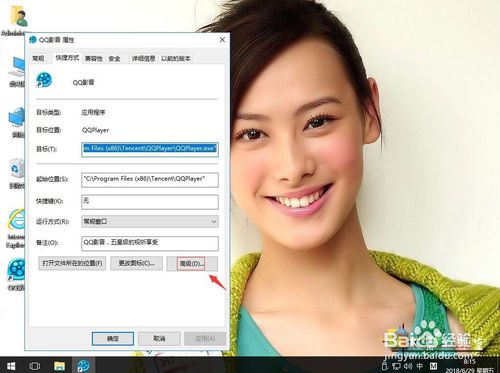Expand the 运行方式 dropdown
The height and width of the screenshot is (373, 500).
pos(150,222)
